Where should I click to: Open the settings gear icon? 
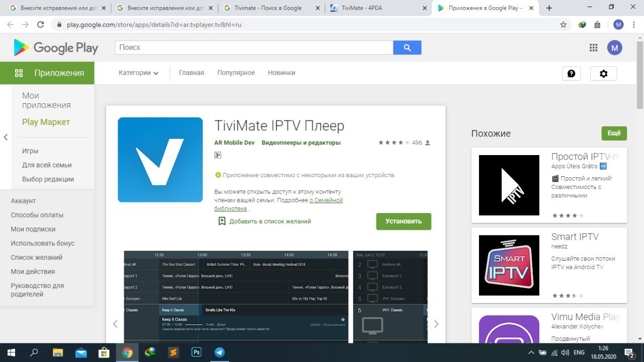pos(604,74)
